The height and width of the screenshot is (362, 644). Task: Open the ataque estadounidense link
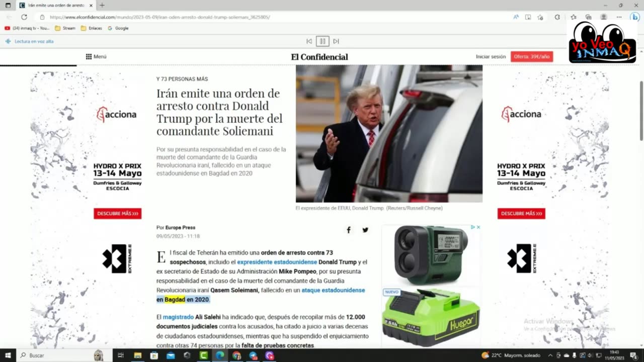tap(333, 290)
